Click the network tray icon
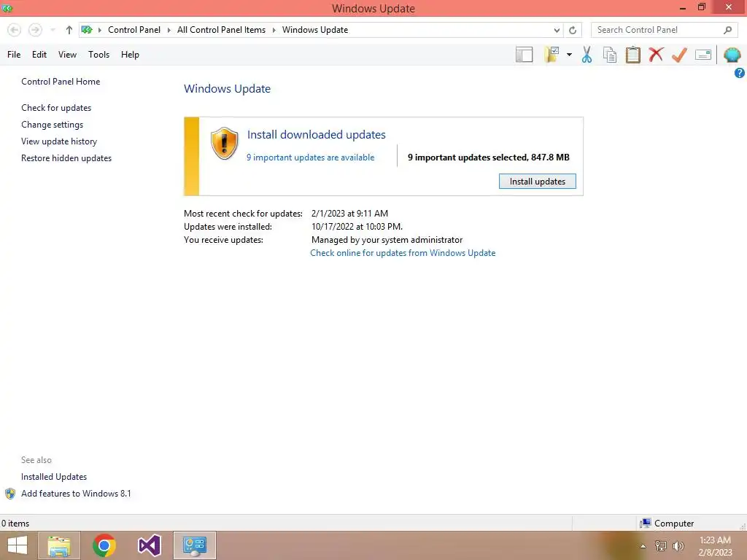747x560 pixels. click(660, 546)
